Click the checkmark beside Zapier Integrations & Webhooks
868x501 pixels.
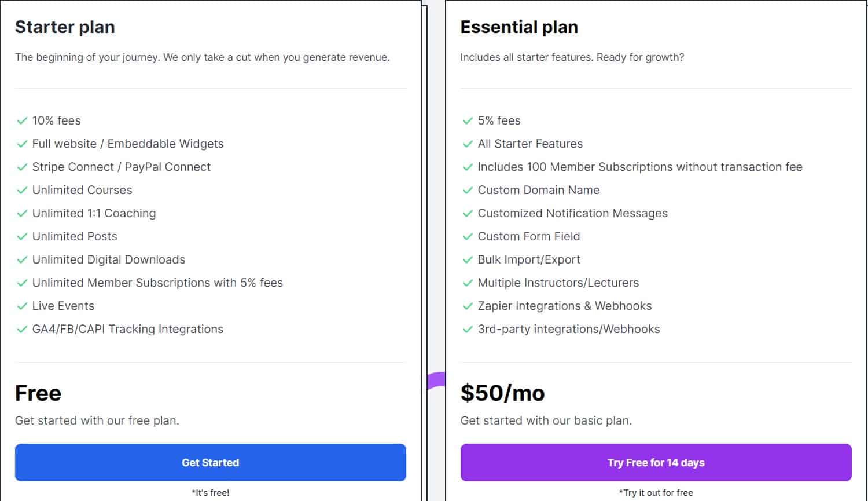click(x=468, y=306)
